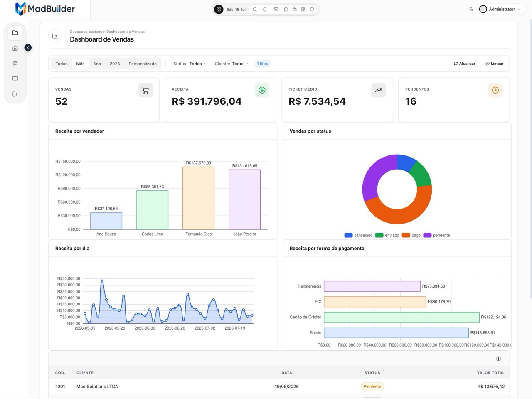Image resolution: width=532 pixels, height=399 pixels.
Task: Click the Pendente status badge for Mad Solutions
Action: coord(372,387)
